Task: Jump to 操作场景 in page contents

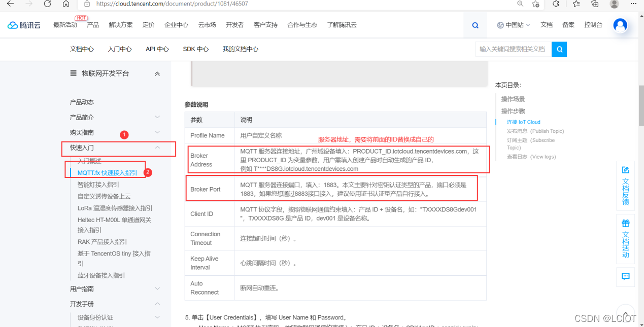Action: (x=513, y=99)
